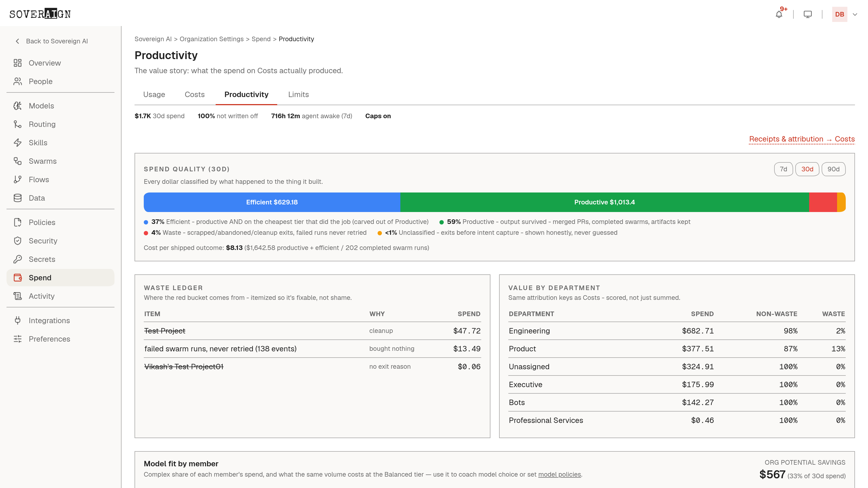Click the Overview grid icon

pyautogui.click(x=18, y=63)
